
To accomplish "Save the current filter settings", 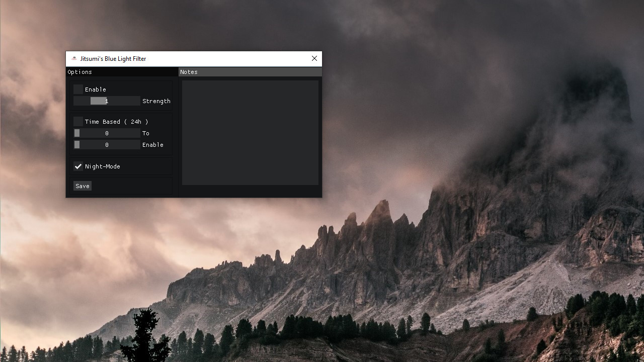I will (x=83, y=186).
